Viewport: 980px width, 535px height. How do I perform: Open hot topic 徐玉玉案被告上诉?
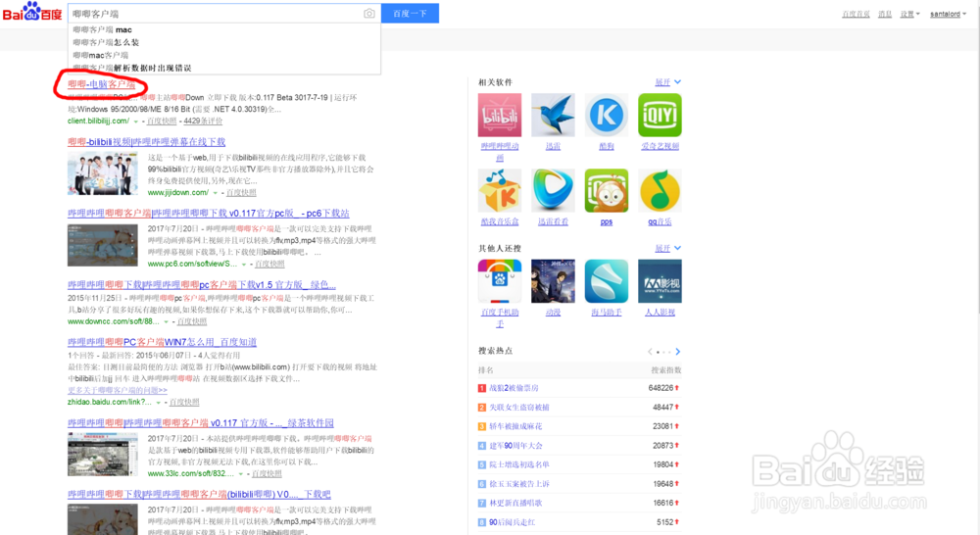(x=518, y=484)
